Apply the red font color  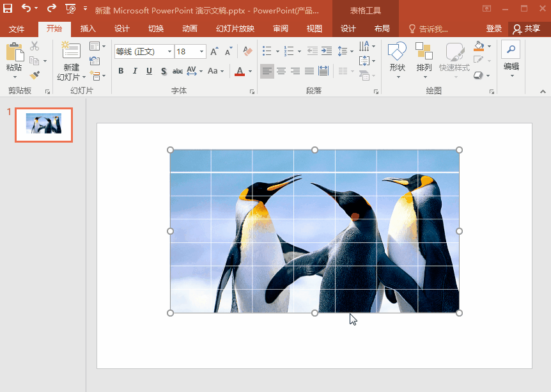click(x=240, y=72)
